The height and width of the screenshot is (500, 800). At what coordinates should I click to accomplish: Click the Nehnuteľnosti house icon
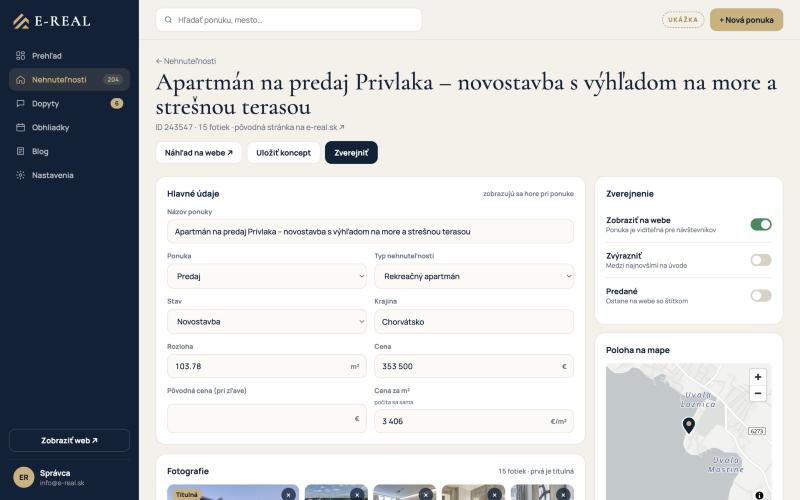[20, 80]
